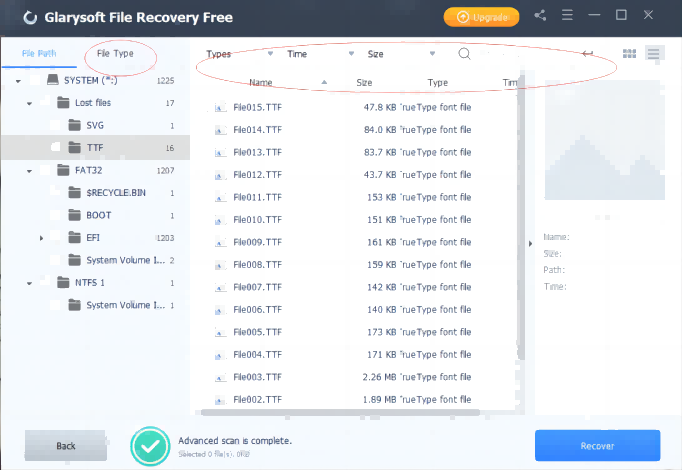Check the SYSTEM drive checkbox

[x=35, y=80]
